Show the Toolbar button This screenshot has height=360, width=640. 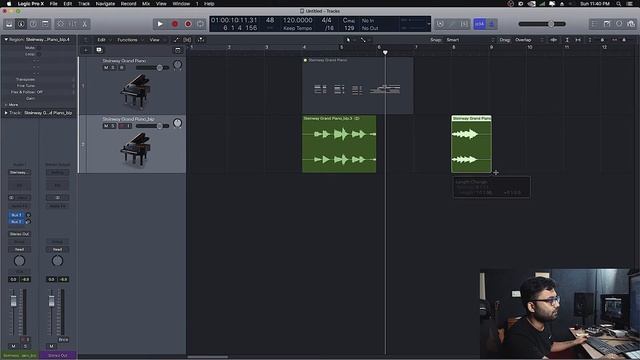coord(45,24)
